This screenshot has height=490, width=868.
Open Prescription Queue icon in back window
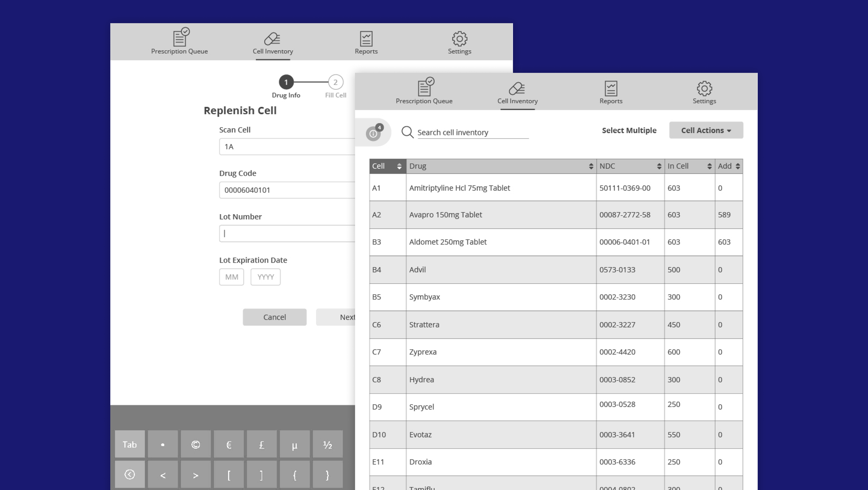(181, 37)
